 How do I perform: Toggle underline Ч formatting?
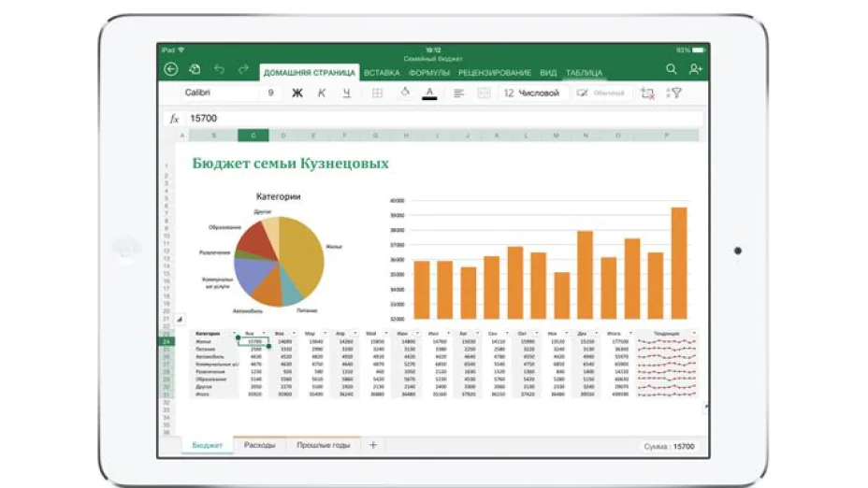tap(346, 93)
